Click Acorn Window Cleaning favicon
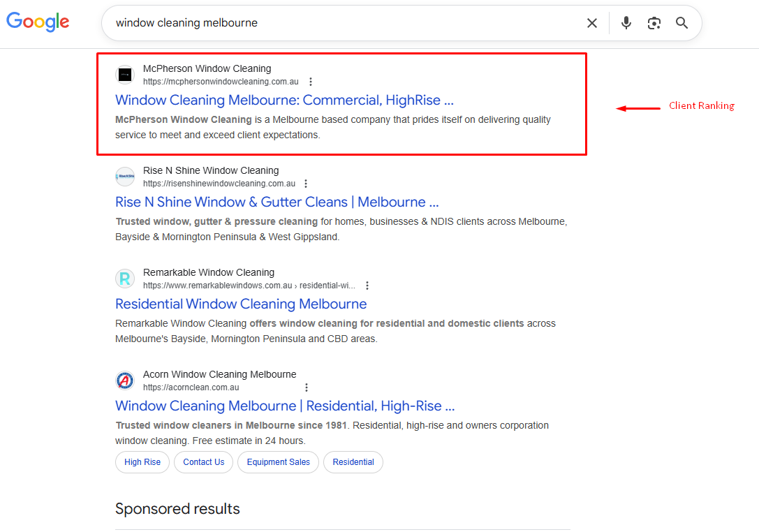Image resolution: width=759 pixels, height=532 pixels. tap(125, 380)
